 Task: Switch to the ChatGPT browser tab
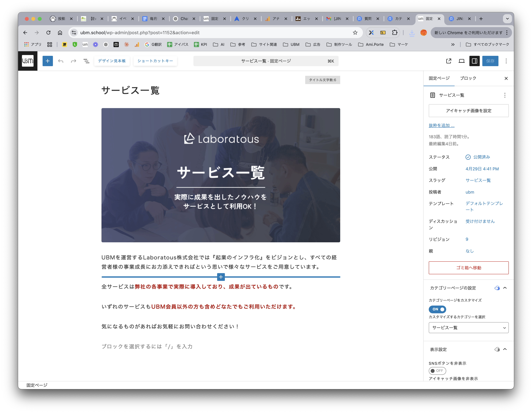[x=184, y=19]
